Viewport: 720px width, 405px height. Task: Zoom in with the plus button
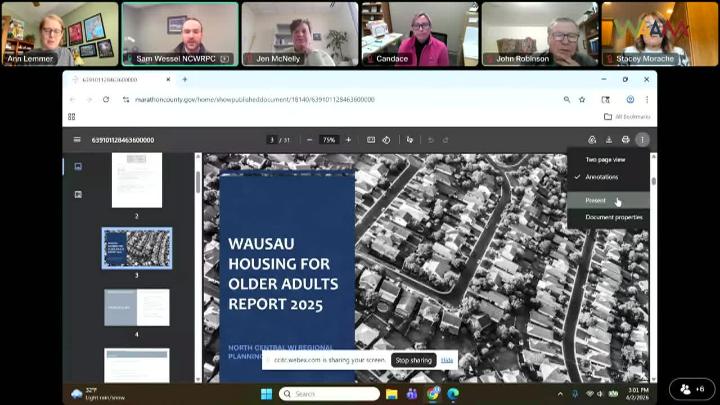349,140
